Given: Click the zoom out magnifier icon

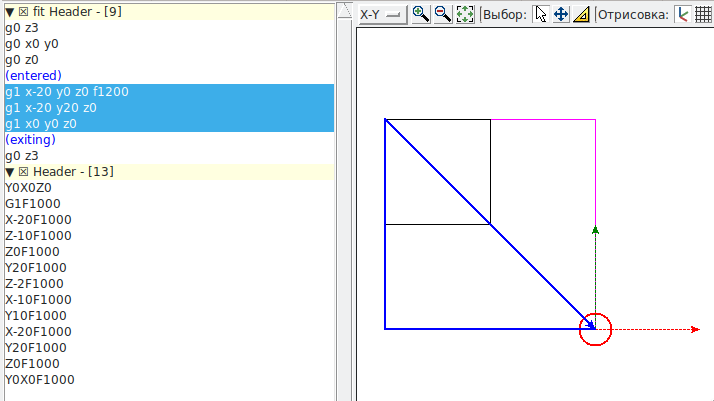Looking at the screenshot, I should [443, 15].
